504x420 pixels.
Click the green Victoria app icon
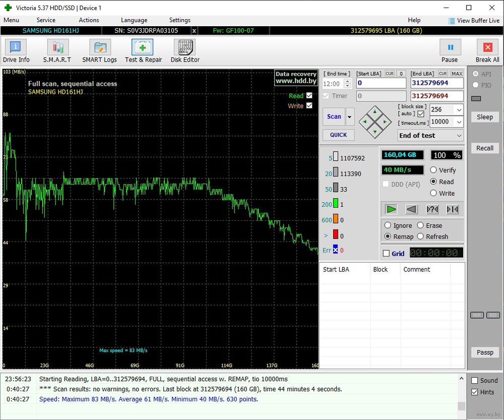click(8, 8)
